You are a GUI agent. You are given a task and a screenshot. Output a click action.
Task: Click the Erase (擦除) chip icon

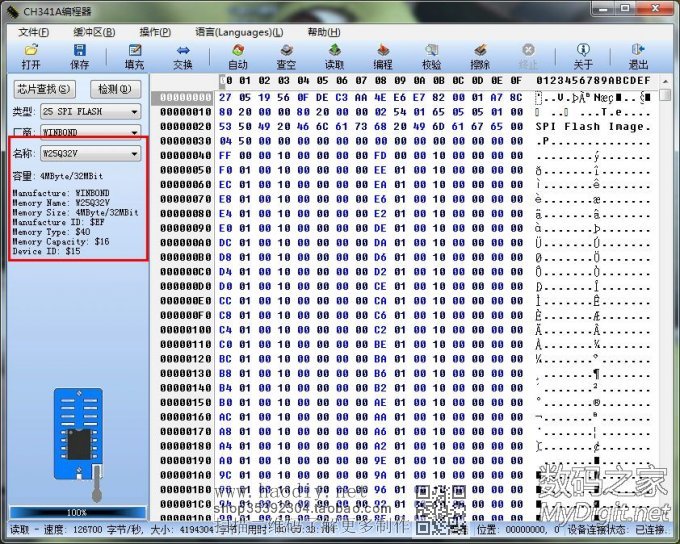(x=480, y=56)
